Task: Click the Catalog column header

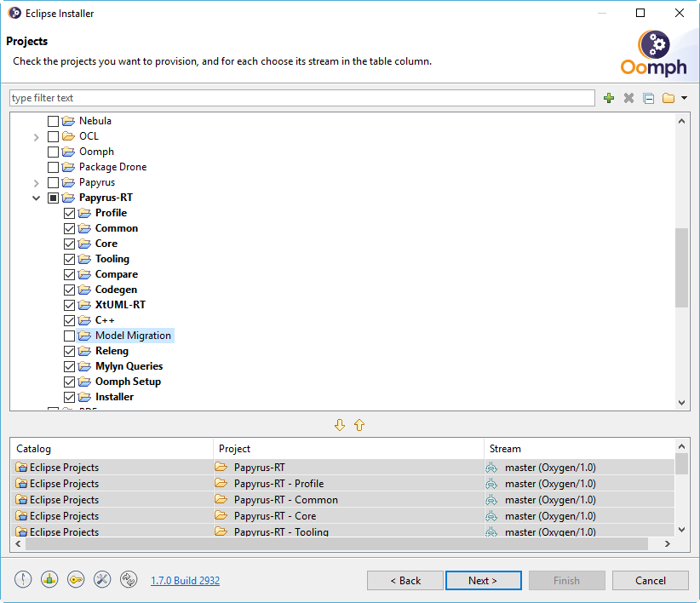Action: point(112,449)
